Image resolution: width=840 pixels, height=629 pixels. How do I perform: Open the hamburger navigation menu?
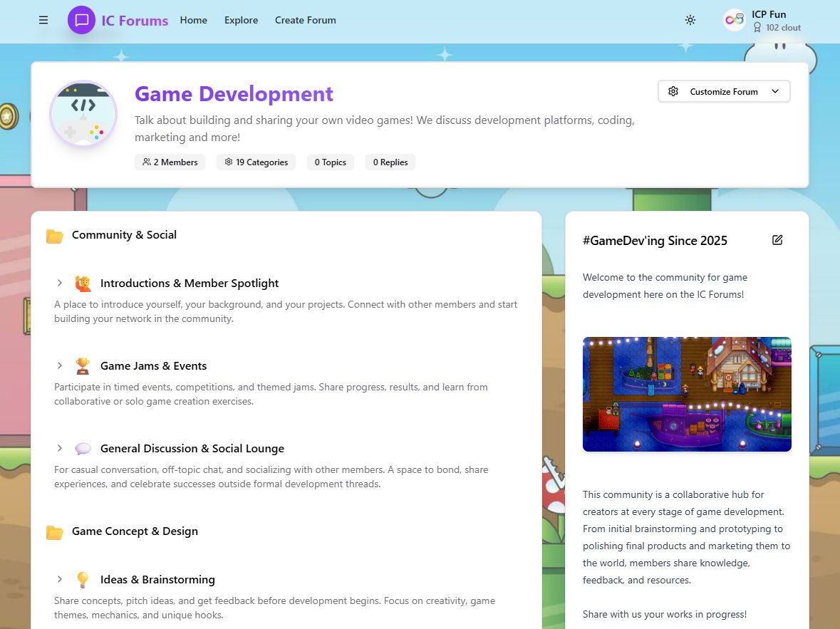coord(43,20)
